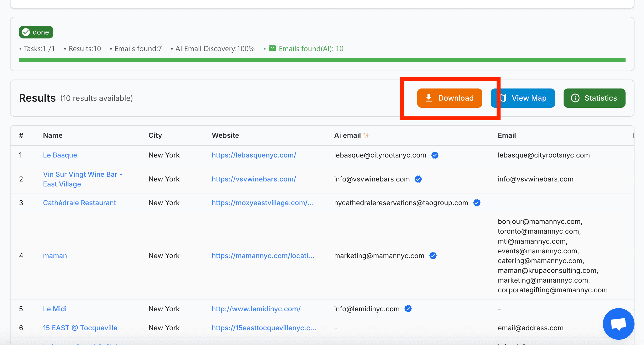Screen dimensions: 644x345
Task: Click verified badge beside marketing@mamannyc.com in Ai email
Action: 433,256
